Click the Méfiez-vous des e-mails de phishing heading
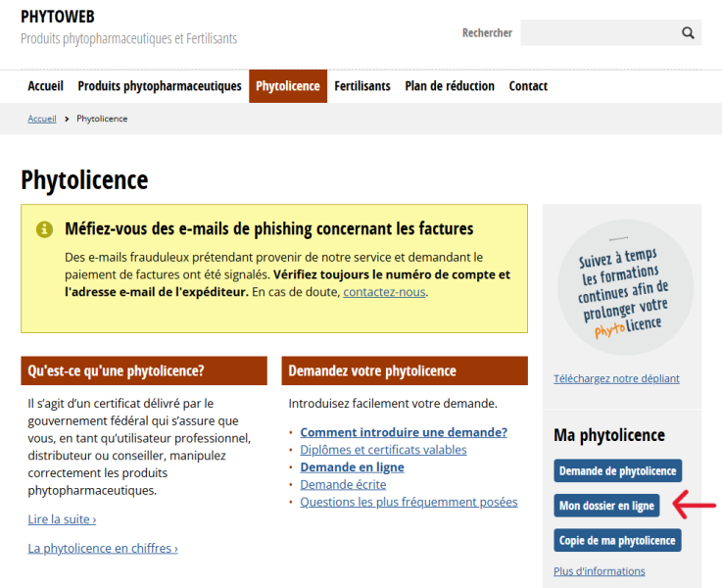 268,229
